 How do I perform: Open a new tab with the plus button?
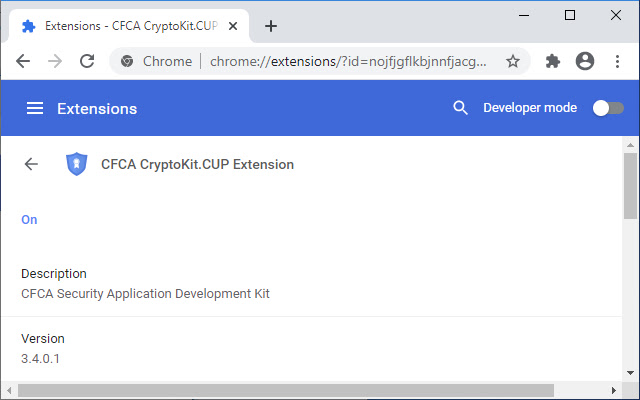pyautogui.click(x=271, y=26)
